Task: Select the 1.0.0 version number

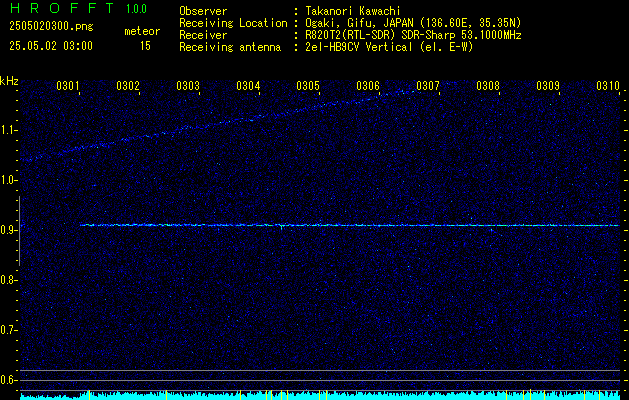Action: (136, 9)
